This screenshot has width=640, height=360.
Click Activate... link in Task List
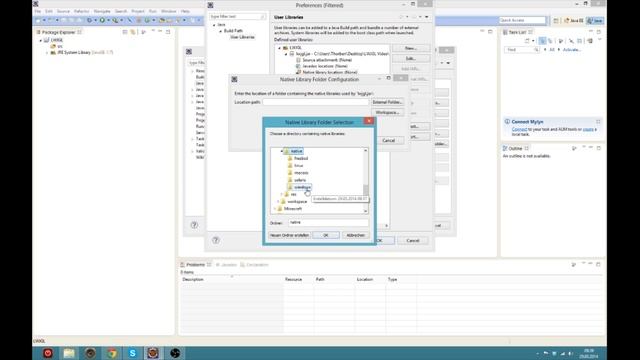tap(572, 50)
